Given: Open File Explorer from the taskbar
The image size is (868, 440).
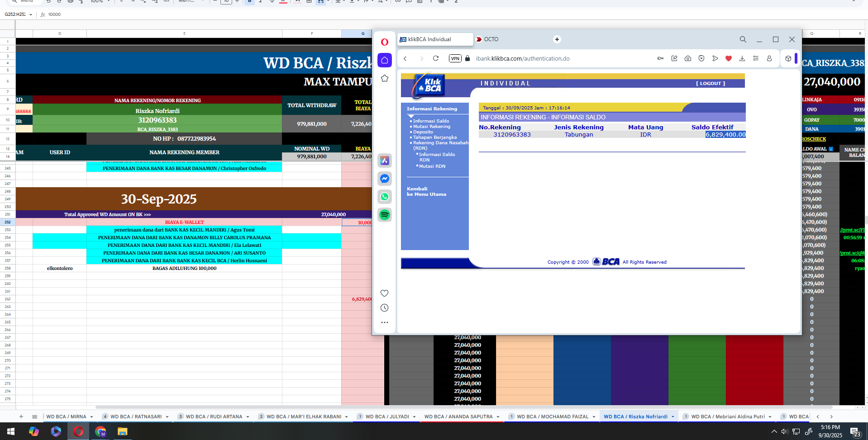Looking at the screenshot, I should coord(122,431).
